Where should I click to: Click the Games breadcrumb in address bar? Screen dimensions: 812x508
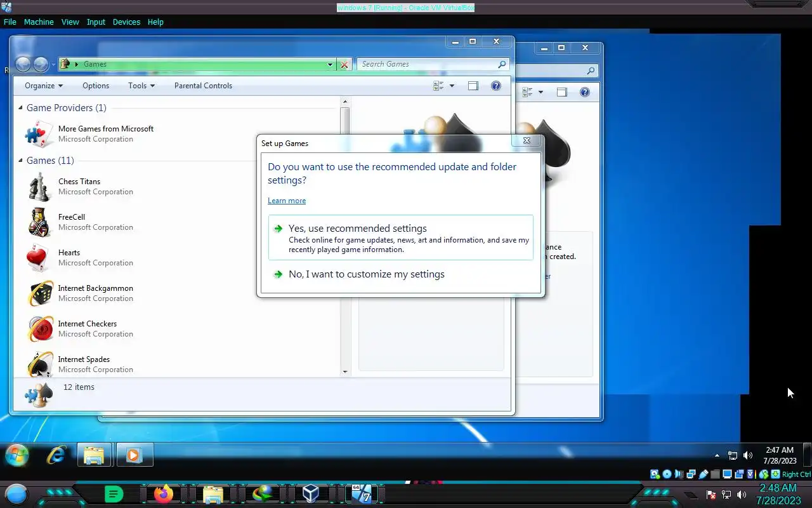coord(95,64)
